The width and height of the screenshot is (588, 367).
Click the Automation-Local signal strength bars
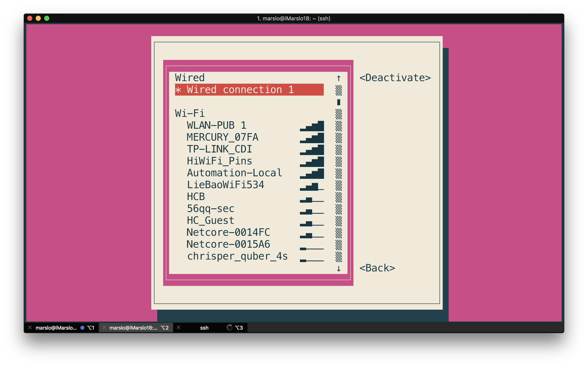[x=312, y=174]
